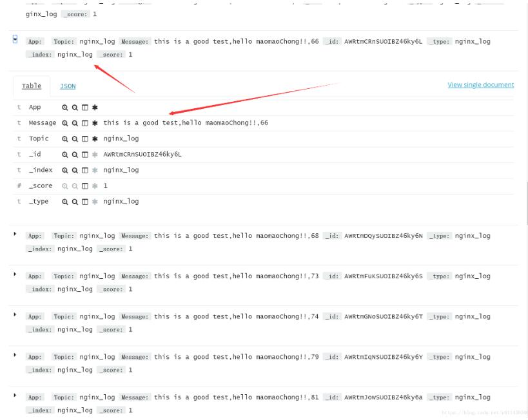Viewport: 528px width, 420px height.
Task: Expand the document with message ending 68
Action: pyautogui.click(x=15, y=234)
